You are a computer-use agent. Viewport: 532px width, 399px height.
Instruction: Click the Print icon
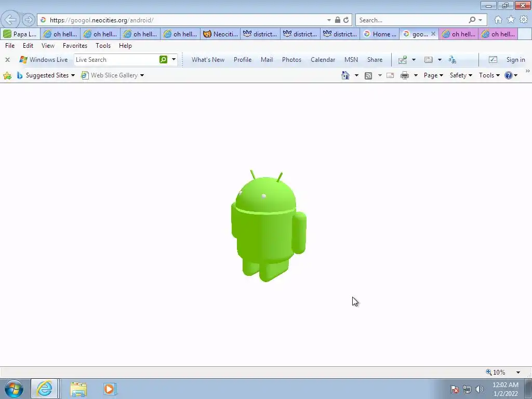tap(404, 75)
